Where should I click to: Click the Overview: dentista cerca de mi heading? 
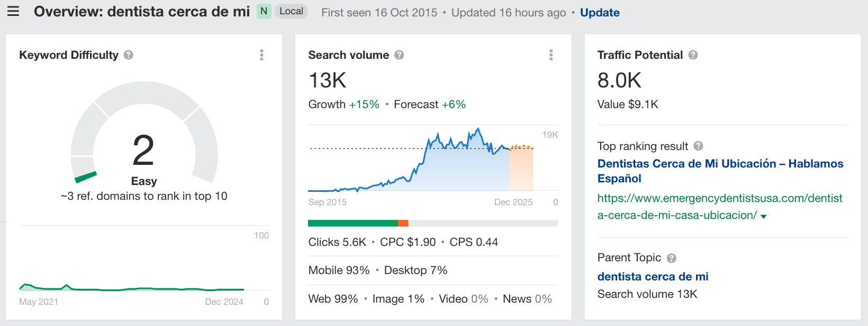tap(142, 12)
